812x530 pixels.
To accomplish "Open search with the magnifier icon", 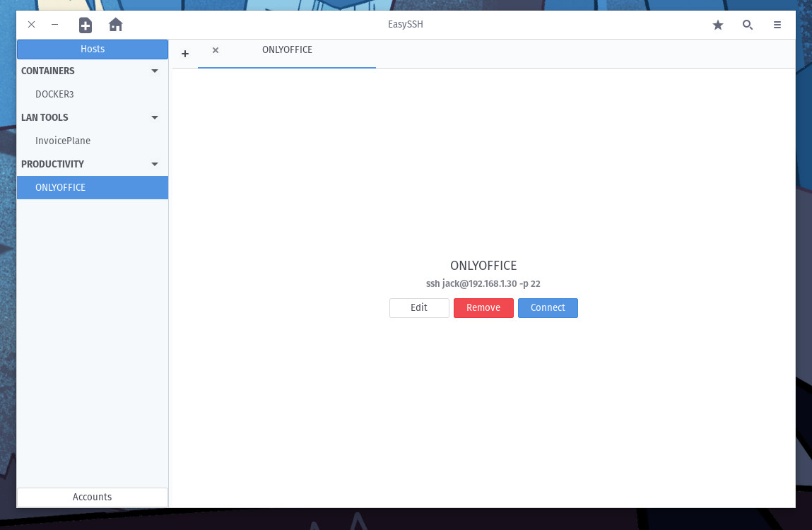I will (x=748, y=25).
